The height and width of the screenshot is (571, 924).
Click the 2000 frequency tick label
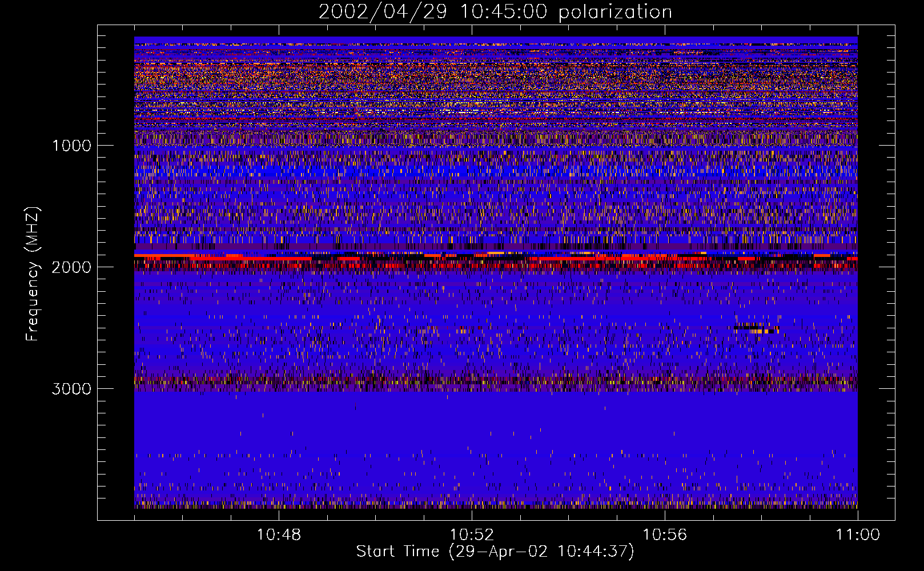(71, 267)
